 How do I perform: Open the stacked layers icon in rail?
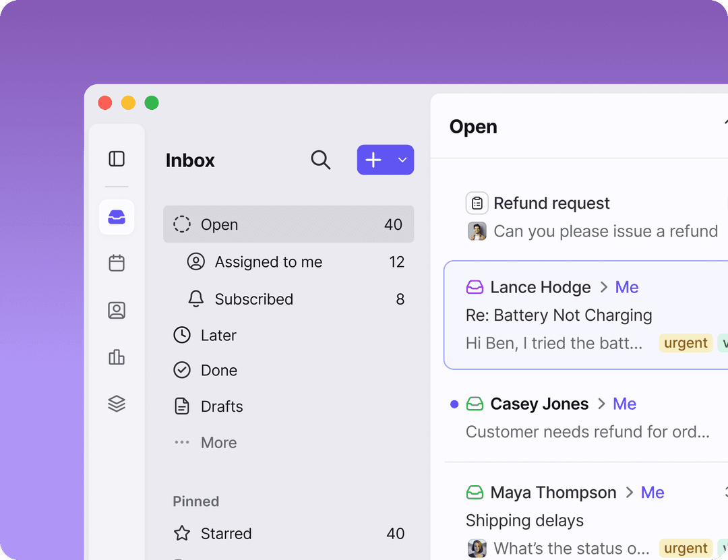tap(117, 404)
